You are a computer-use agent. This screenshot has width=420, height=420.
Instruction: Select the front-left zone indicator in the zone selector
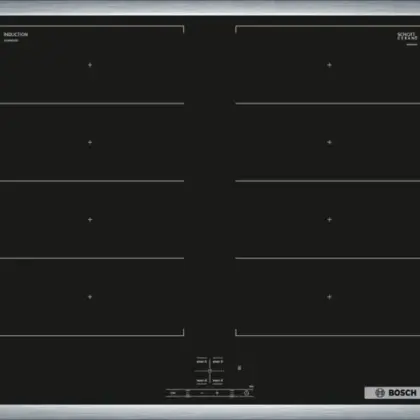click(202, 381)
